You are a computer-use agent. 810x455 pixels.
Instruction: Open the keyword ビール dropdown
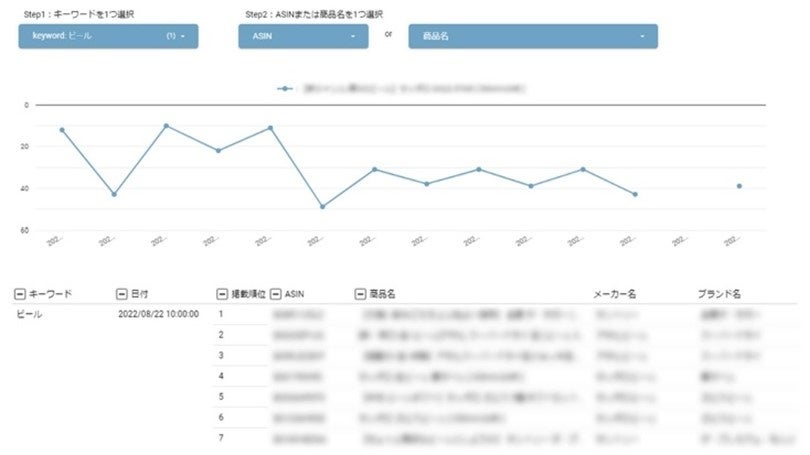click(108, 36)
